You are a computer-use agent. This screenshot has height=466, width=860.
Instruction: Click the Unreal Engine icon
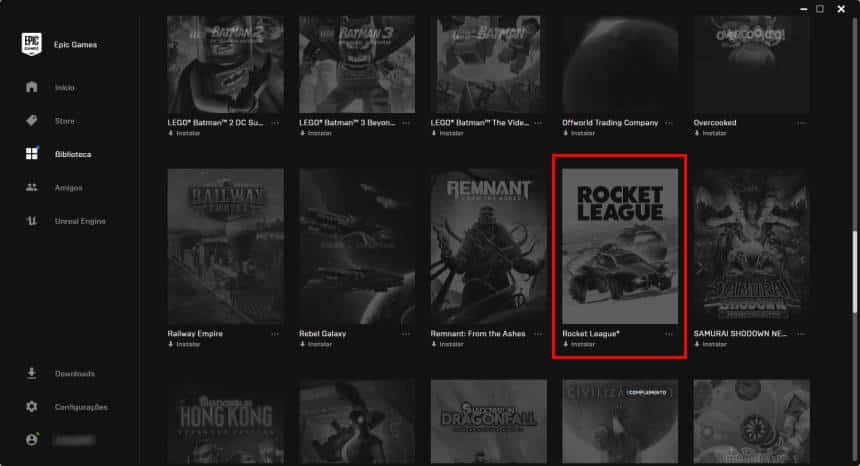click(x=32, y=221)
